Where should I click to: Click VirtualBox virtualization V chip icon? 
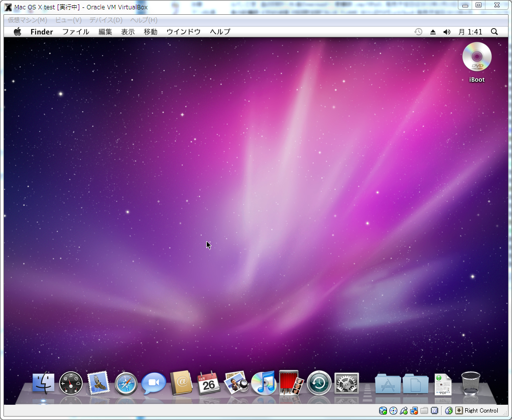(434, 411)
